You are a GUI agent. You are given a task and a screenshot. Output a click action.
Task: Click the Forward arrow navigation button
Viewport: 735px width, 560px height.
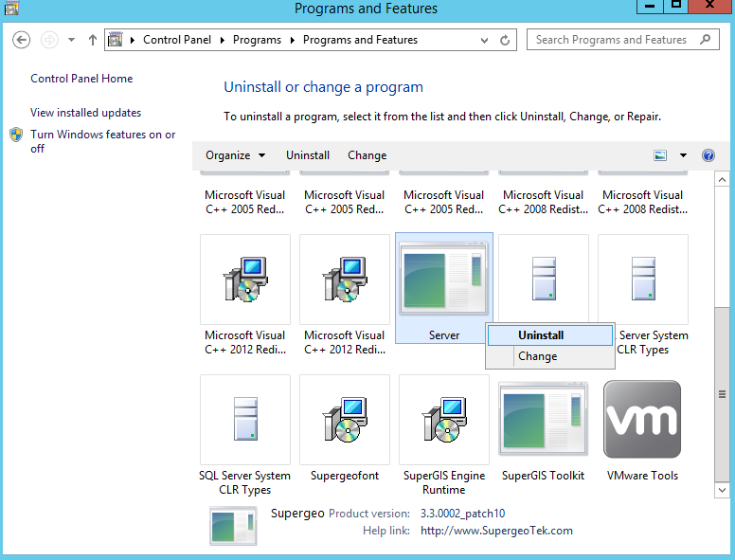[49, 40]
